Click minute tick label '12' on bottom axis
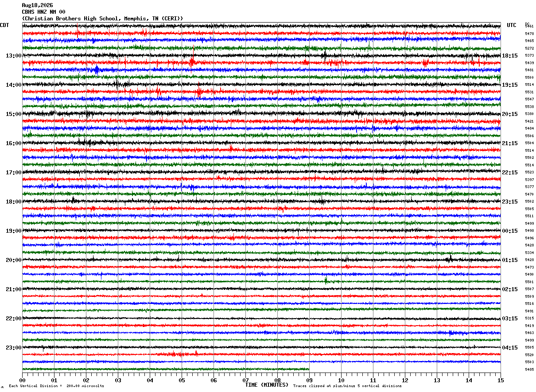This screenshot has height=392, width=536. [405, 380]
